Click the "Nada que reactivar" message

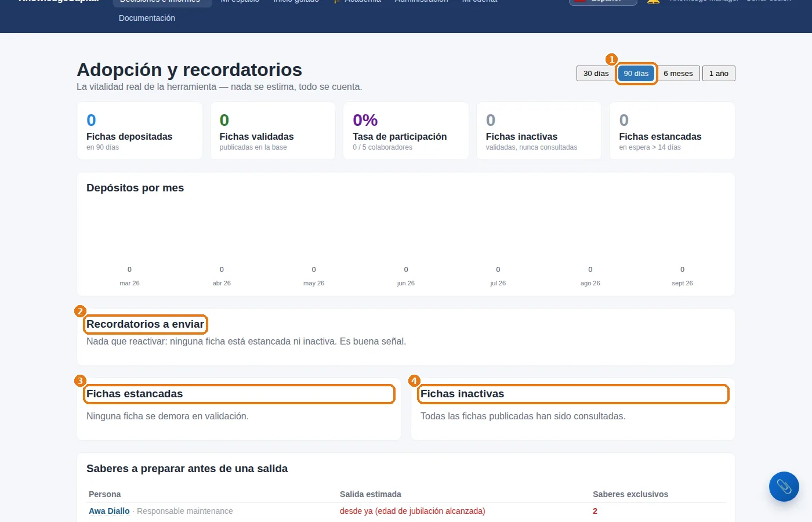[x=246, y=342]
